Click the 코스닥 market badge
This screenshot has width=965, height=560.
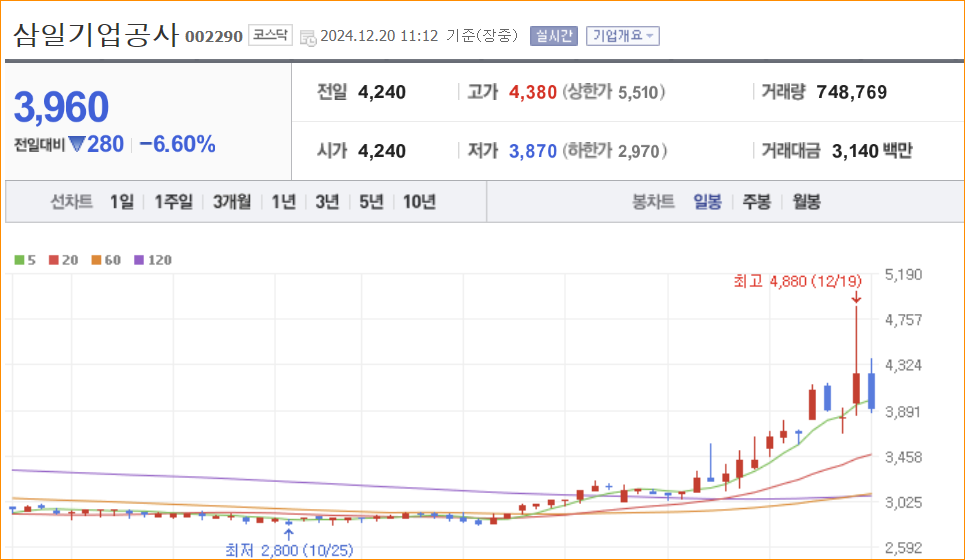(x=270, y=35)
